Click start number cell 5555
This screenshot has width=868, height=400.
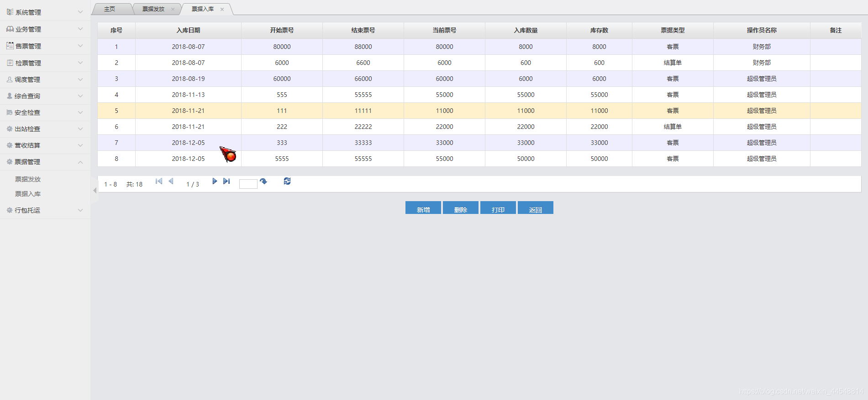(282, 159)
